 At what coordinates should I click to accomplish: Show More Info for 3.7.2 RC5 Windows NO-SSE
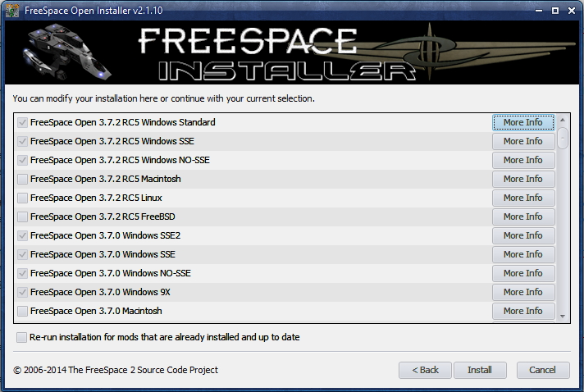[x=522, y=160]
